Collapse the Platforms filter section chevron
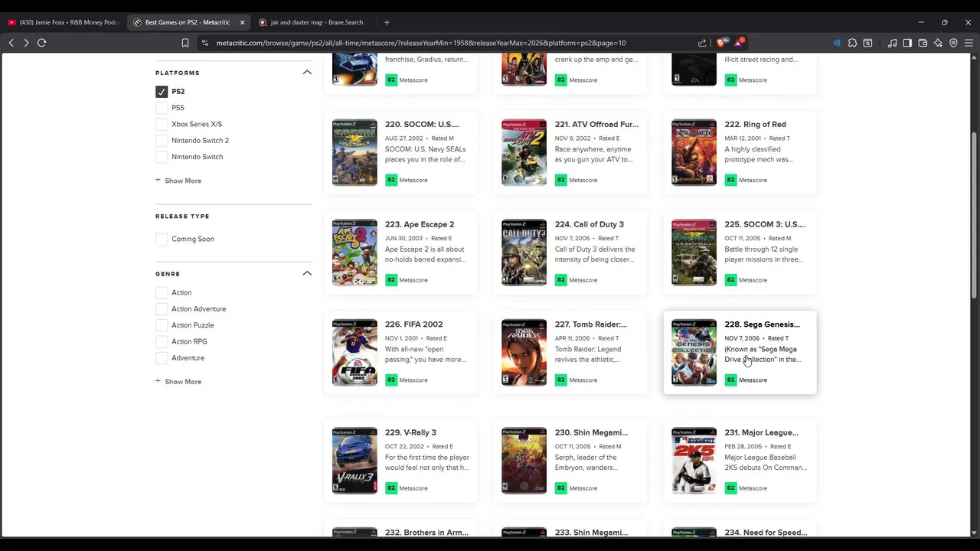The width and height of the screenshot is (980, 551). pos(307,73)
